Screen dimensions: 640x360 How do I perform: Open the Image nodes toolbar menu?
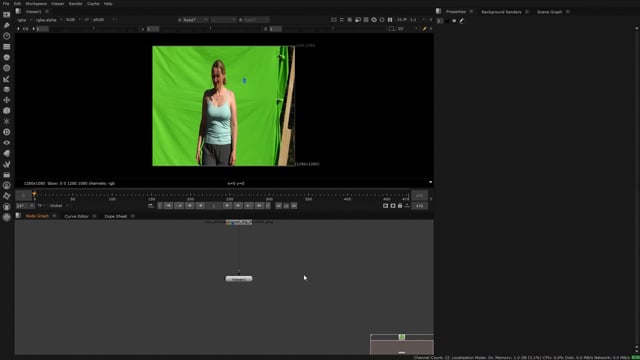pos(7,15)
